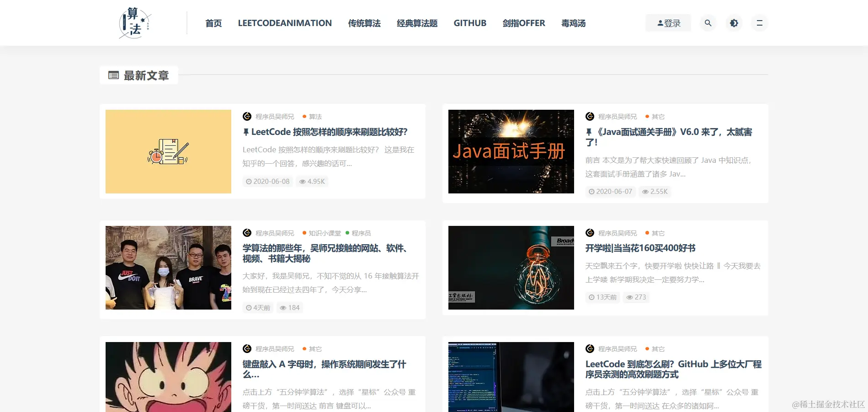
Task: Click 其它 tag on Java面试 article
Action: (655, 117)
